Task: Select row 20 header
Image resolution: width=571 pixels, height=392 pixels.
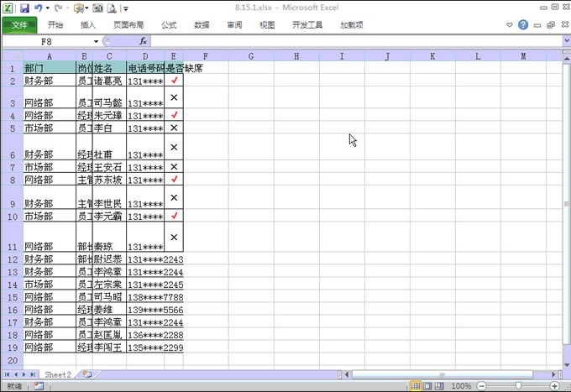Action: point(13,360)
